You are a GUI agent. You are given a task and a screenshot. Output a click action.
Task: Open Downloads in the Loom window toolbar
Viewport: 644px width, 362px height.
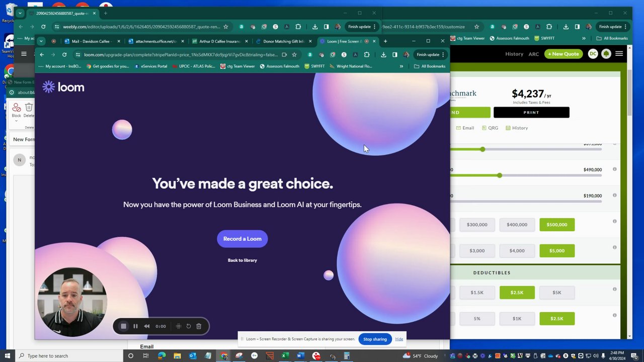(x=383, y=54)
